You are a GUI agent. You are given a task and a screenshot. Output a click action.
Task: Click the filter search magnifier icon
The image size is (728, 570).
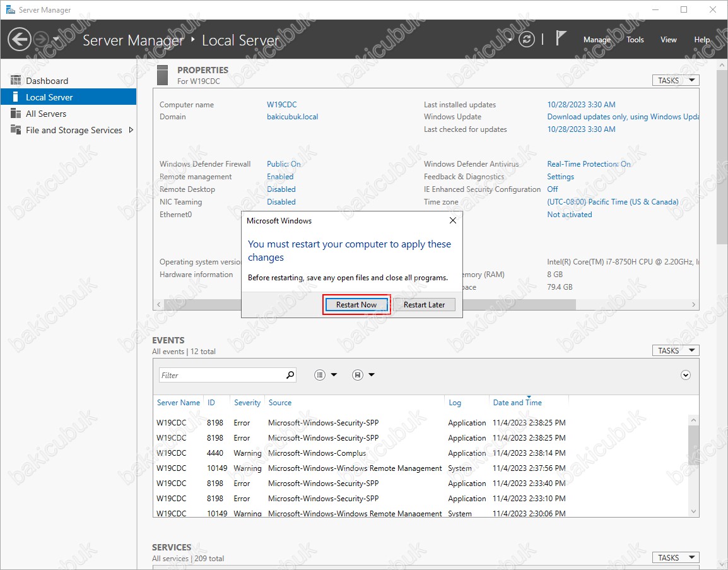coord(290,374)
